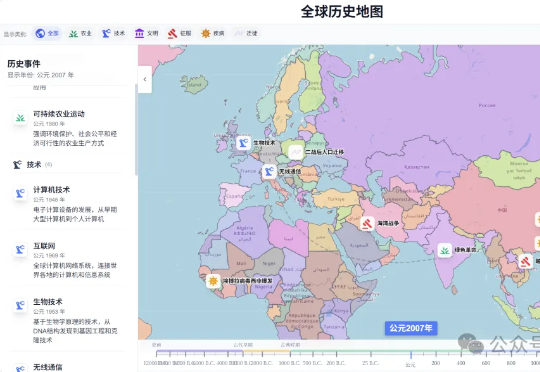Viewport: 540px width, 372px height.
Task: Open the 海湾战争 conquest marker
Action: 367,224
